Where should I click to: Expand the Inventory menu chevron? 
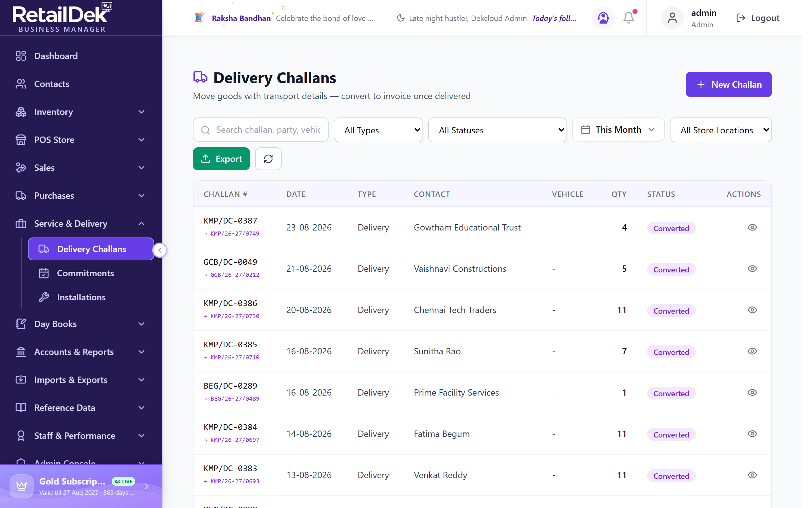[141, 112]
